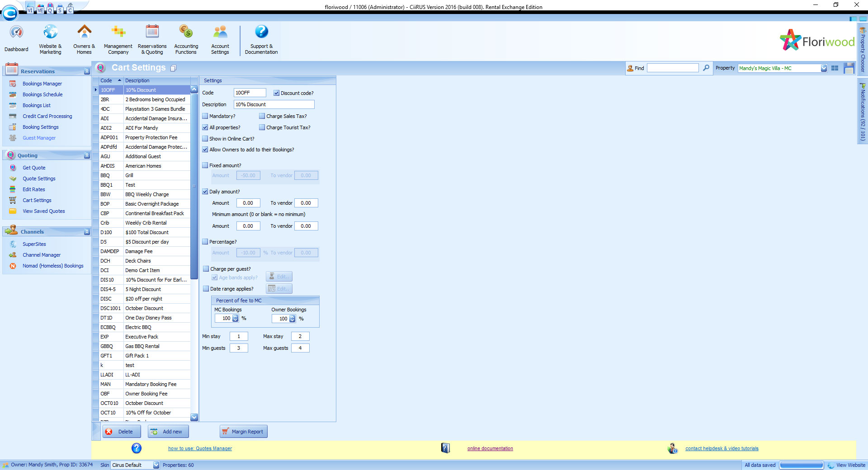
Task: Click the Cart Settings shopping cart icon
Action: [x=13, y=200]
